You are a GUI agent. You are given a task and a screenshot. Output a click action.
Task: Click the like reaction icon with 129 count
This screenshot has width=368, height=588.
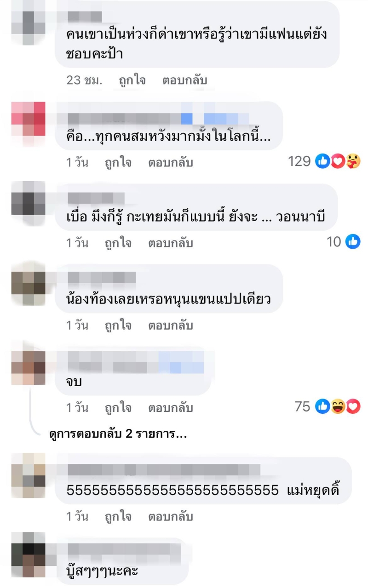(323, 161)
